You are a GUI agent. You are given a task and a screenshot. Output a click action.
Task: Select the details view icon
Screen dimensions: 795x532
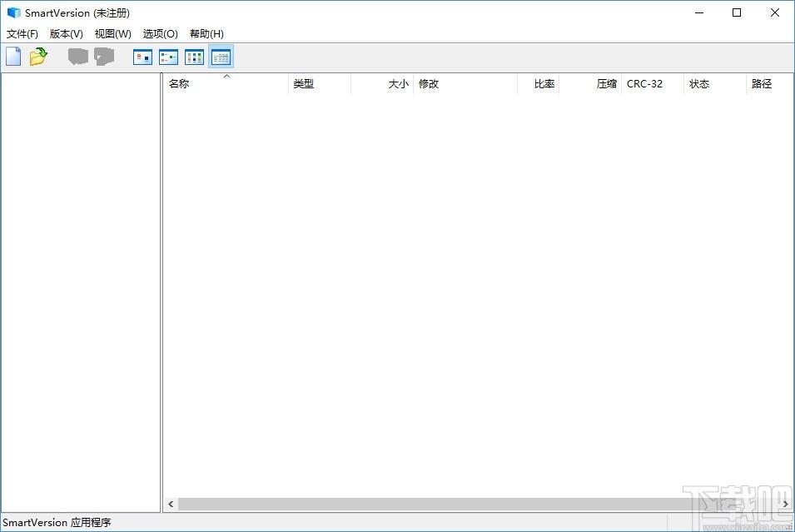[x=221, y=57]
